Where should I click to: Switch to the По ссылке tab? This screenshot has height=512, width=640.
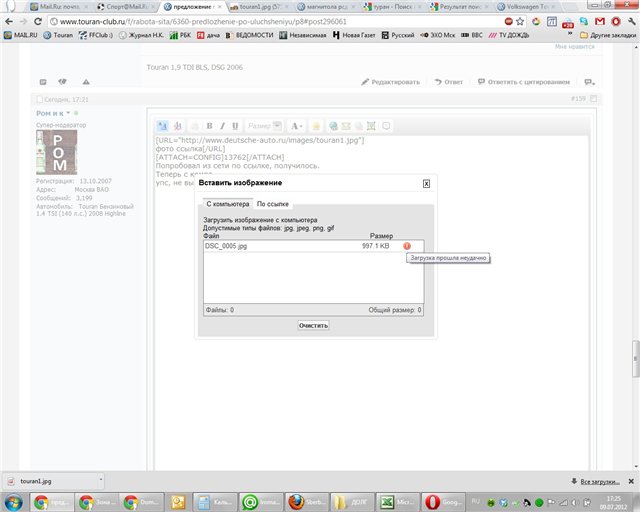(273, 204)
